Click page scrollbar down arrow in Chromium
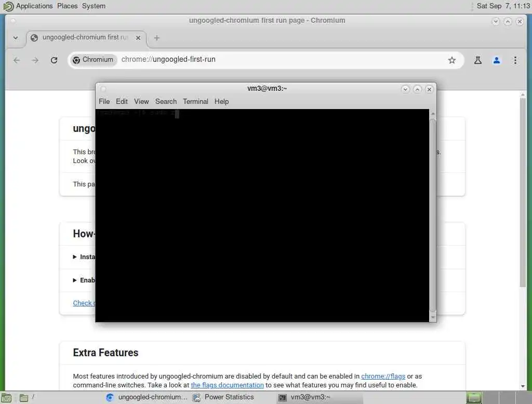Screen dimensions: 532x404 click(523, 386)
